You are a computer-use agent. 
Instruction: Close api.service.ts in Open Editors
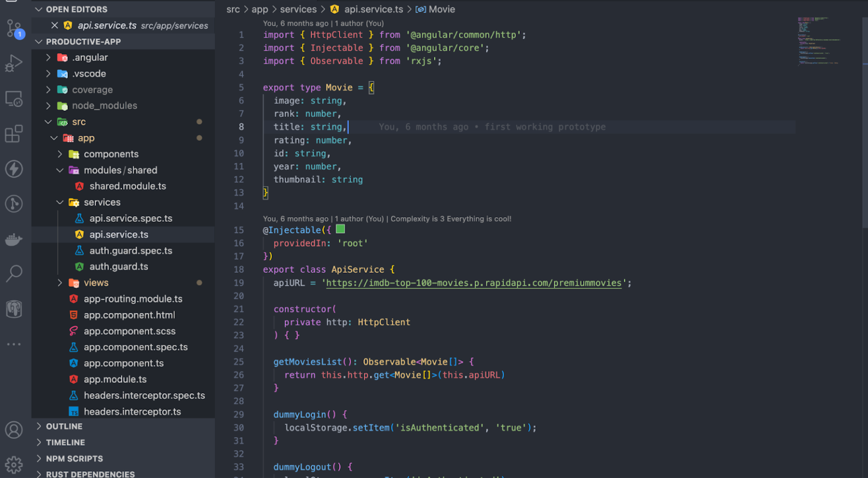point(54,25)
